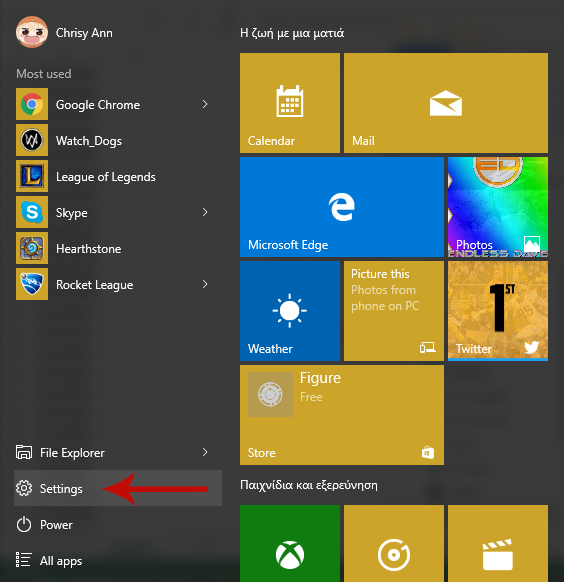Click the Google Chrome text label
The width and height of the screenshot is (564, 582).
coord(98,105)
